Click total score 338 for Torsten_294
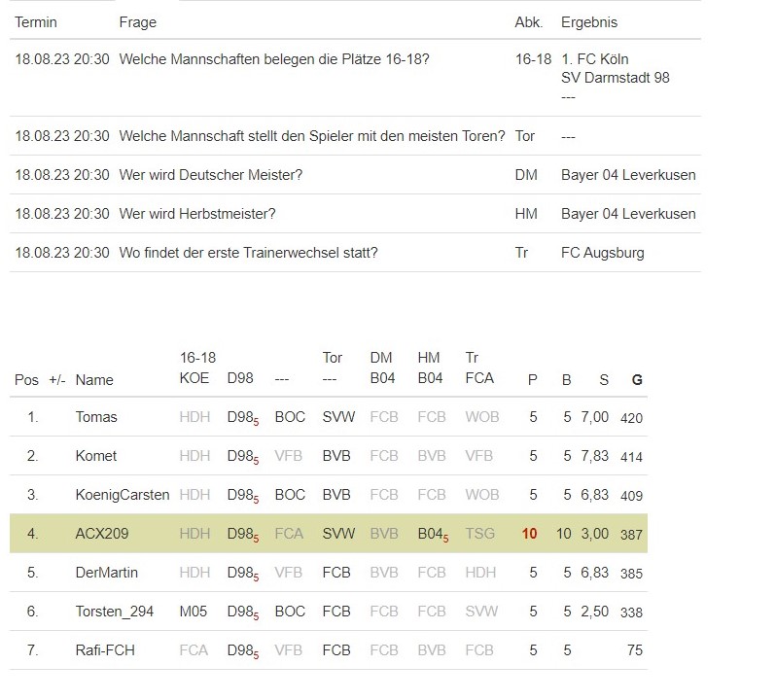 pos(631,612)
